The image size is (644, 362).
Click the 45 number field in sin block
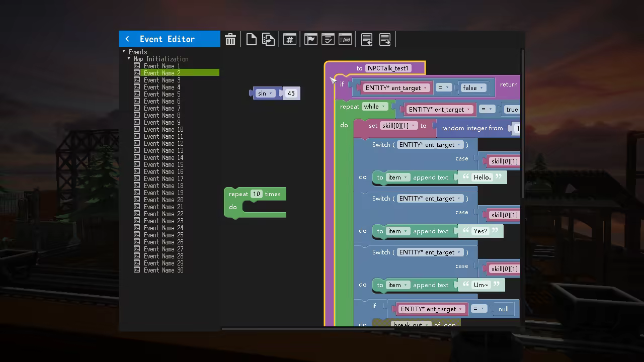[x=291, y=94]
